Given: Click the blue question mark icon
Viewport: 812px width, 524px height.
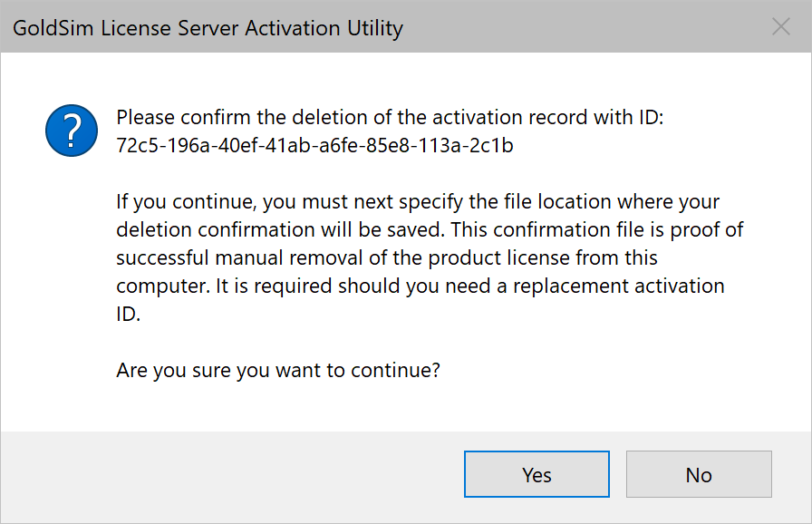Looking at the screenshot, I should click(x=72, y=131).
